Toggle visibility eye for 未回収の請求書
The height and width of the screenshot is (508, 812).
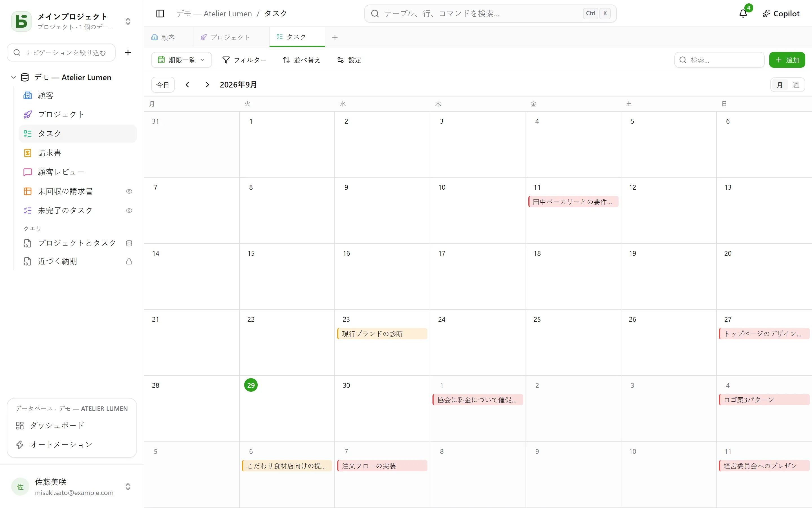tap(129, 191)
